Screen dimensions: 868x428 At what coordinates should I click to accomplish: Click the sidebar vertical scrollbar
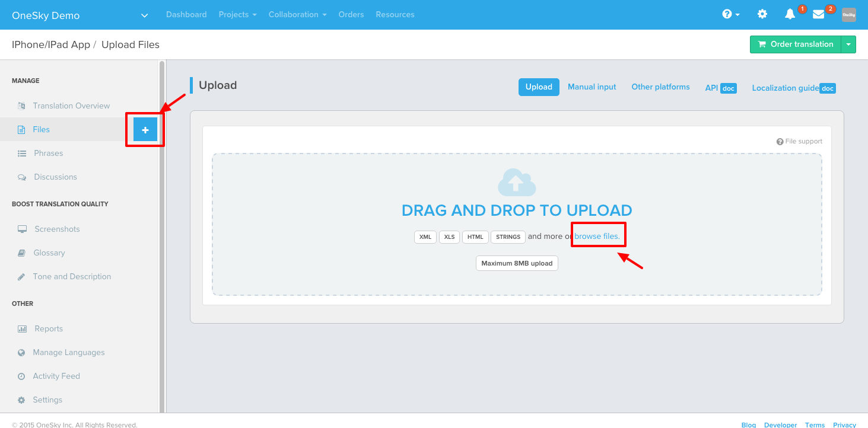[162, 236]
